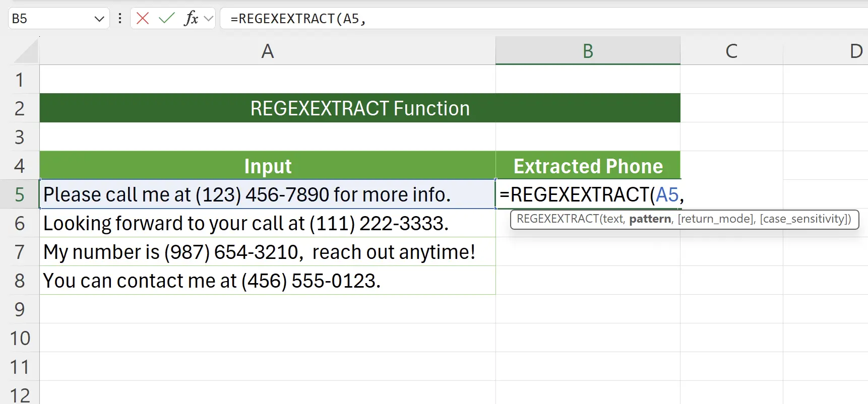Select column A header

point(268,51)
